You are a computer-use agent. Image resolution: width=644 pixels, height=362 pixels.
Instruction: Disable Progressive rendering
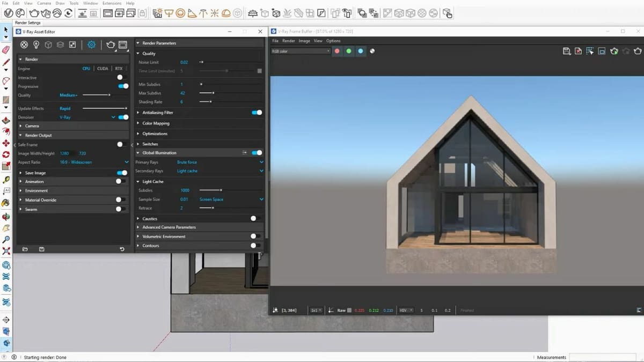click(122, 86)
